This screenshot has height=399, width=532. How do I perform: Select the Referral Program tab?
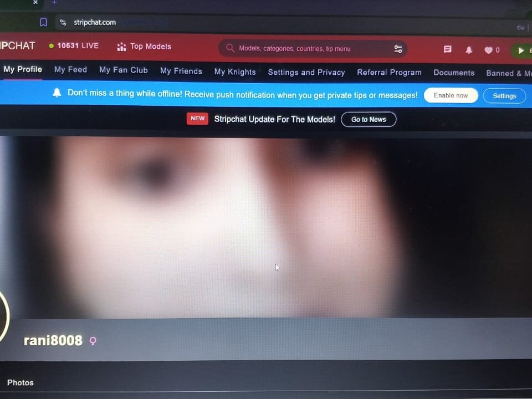click(x=389, y=72)
